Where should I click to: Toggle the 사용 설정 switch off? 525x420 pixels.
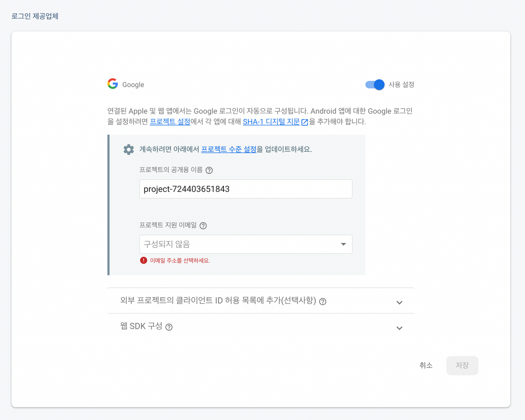[x=375, y=84]
